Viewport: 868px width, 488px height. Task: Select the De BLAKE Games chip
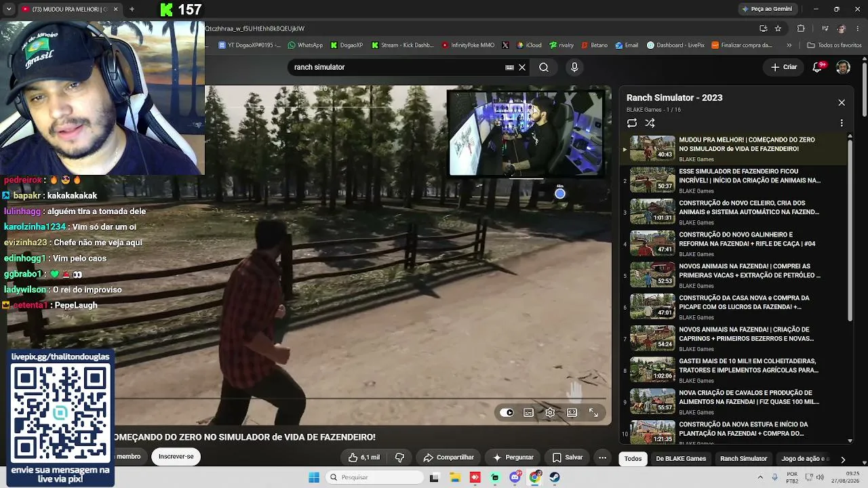681,459
